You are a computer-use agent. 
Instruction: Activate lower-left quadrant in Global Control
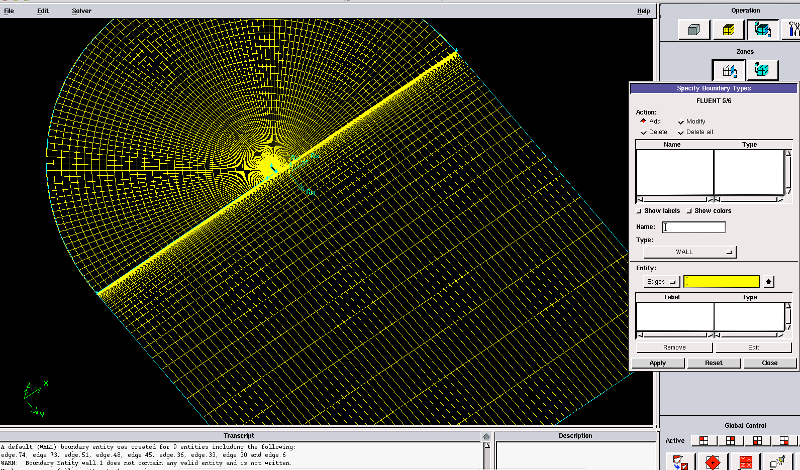(x=758, y=440)
